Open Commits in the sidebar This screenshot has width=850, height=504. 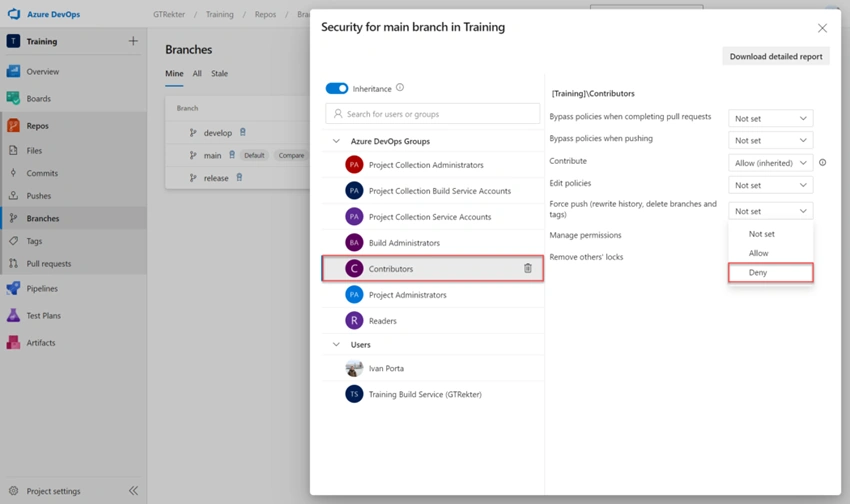point(42,173)
